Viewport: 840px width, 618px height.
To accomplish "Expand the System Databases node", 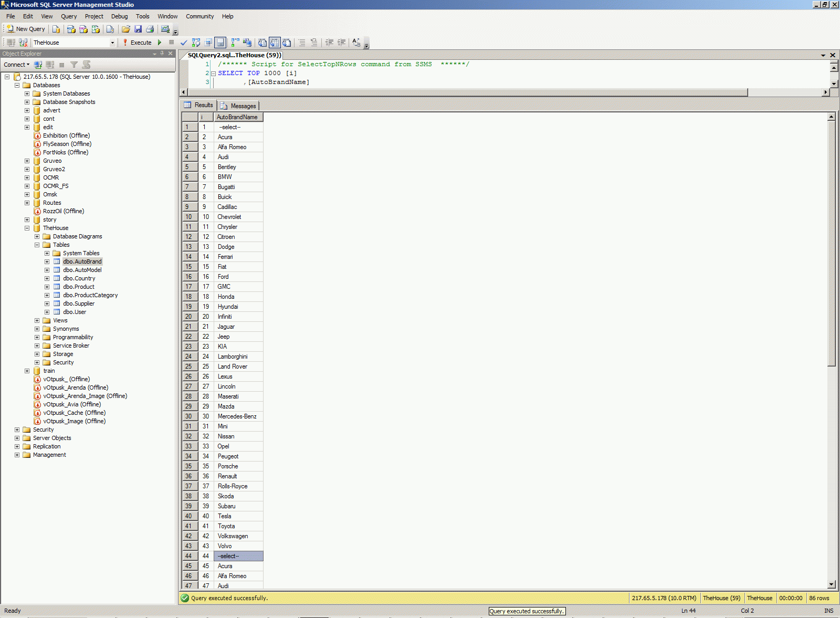I will point(27,93).
